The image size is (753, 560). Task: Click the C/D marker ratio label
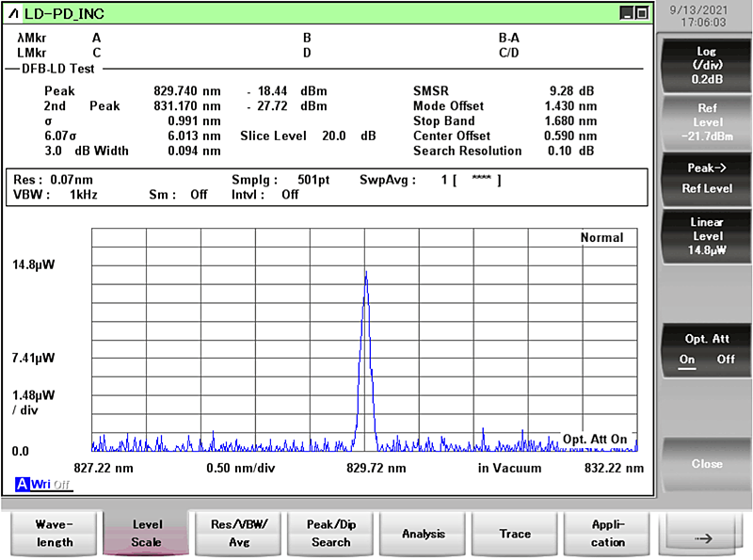[508, 53]
